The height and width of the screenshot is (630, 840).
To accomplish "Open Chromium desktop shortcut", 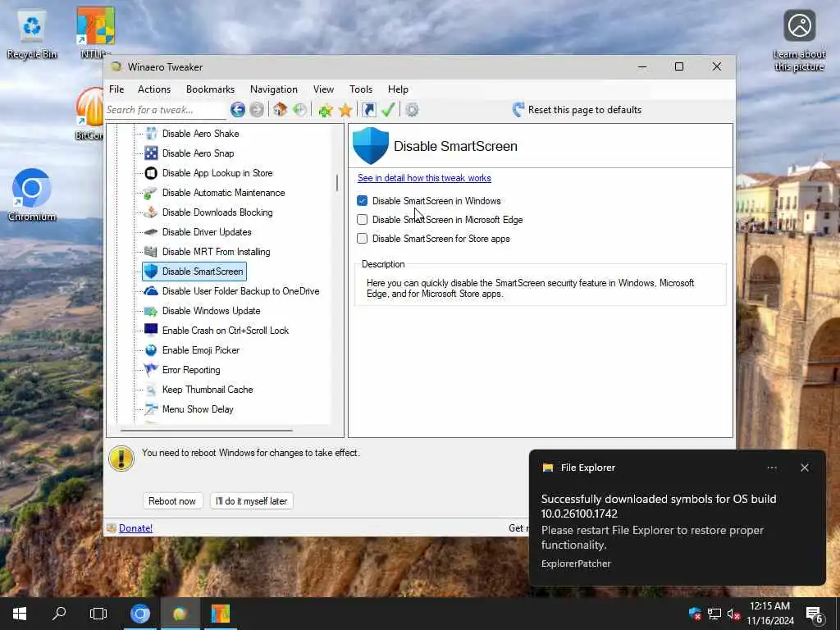I will click(x=32, y=195).
